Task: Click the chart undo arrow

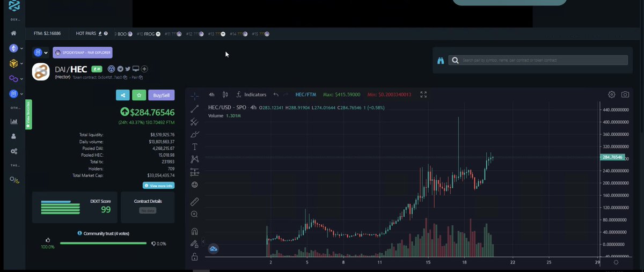Action: click(276, 94)
